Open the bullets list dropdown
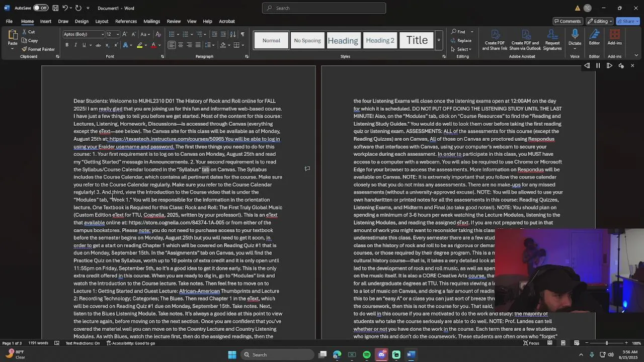This screenshot has height=362, width=644. point(178,34)
